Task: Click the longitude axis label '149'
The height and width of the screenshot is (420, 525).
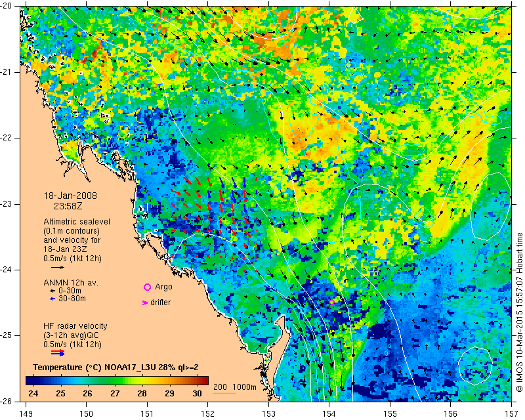Action: 26,414
